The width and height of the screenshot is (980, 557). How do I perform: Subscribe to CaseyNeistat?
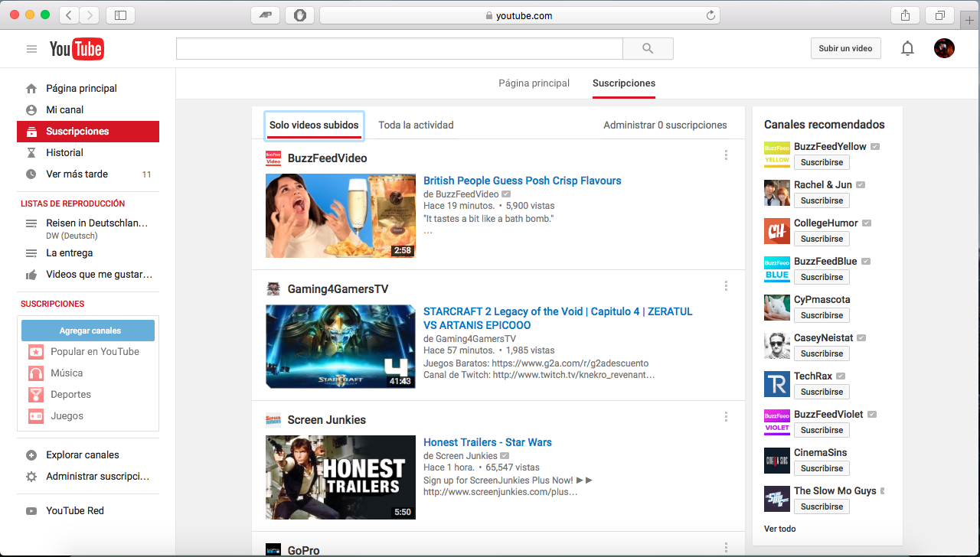click(822, 353)
